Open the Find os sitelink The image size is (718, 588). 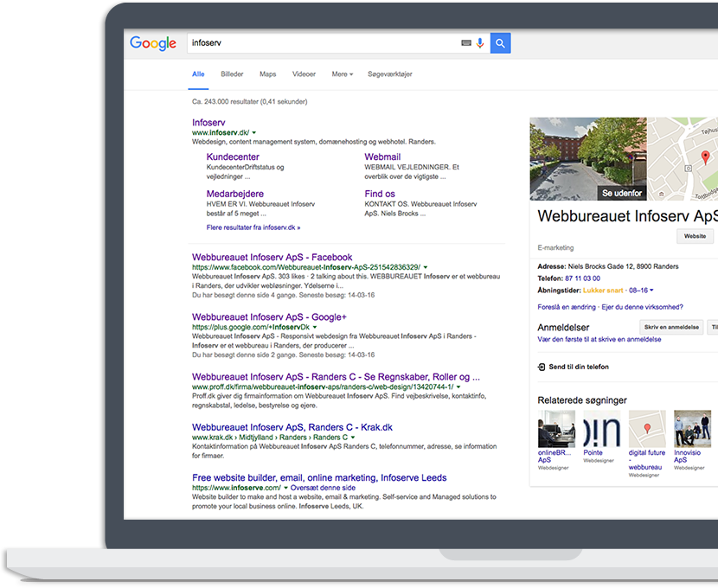(x=380, y=194)
